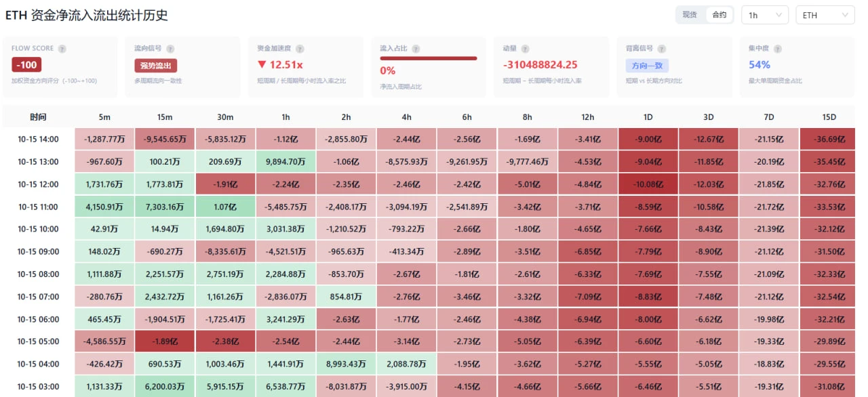Click help icon next to 集中度
Viewport: 868px width, 397px height.
click(778, 49)
